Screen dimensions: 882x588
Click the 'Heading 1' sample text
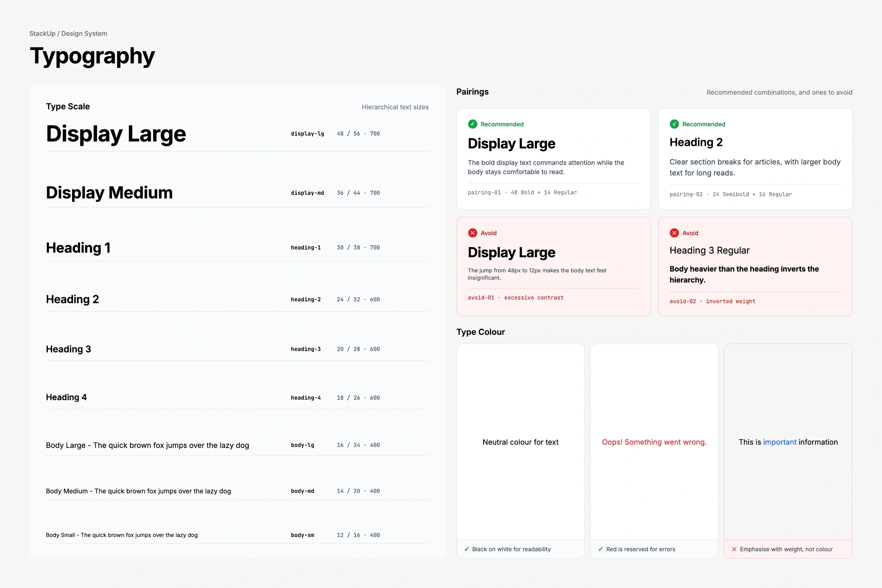[x=78, y=248]
